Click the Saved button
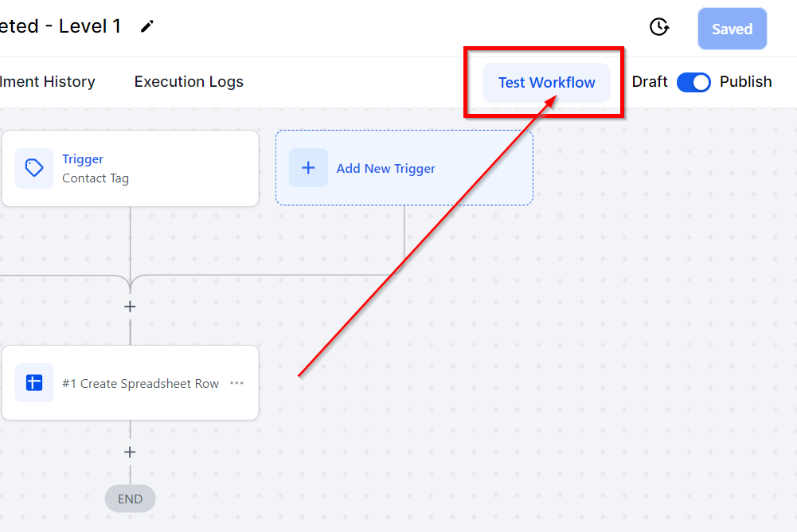Viewport: 797px width, 532px height. click(732, 29)
